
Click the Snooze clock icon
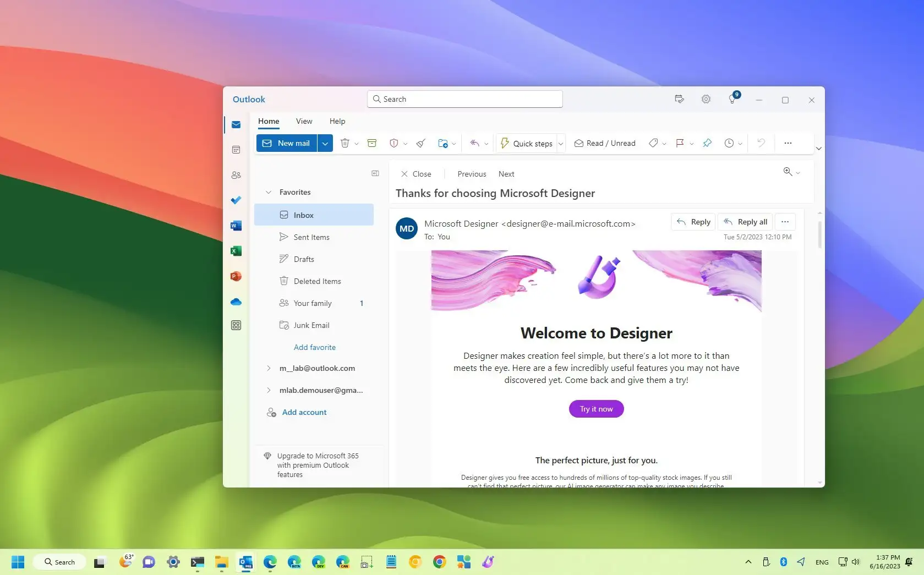[729, 143]
